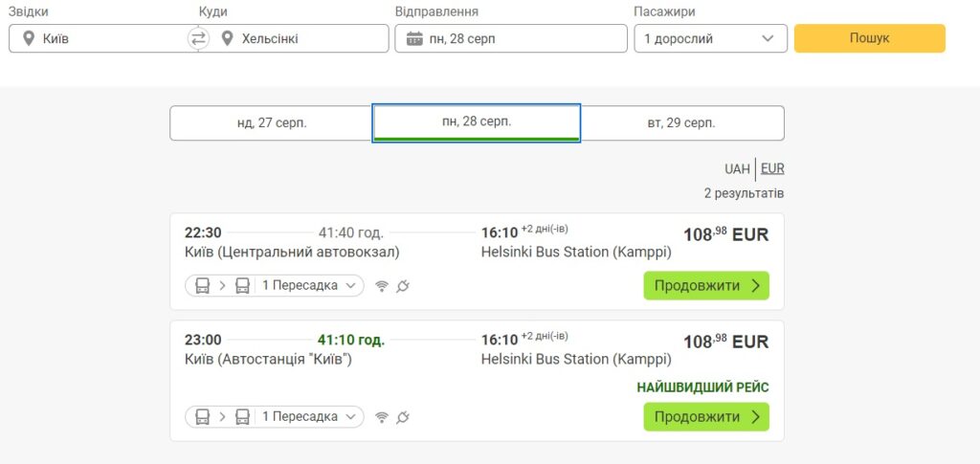Switch currency to UAH
Viewport: 980px width, 464px height.
[x=737, y=168]
